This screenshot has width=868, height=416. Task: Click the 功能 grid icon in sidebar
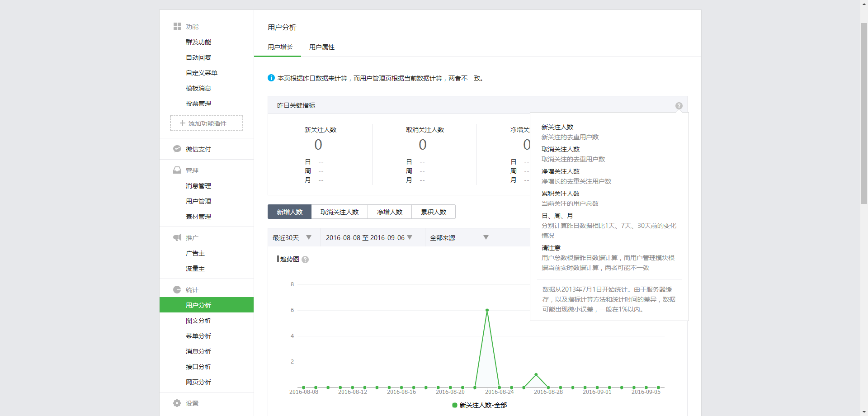(x=177, y=26)
